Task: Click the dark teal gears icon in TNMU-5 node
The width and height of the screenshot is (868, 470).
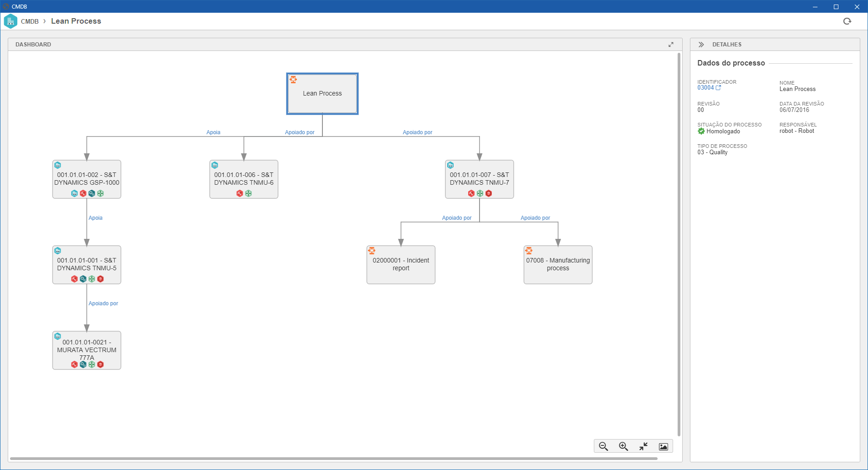Action: click(83, 279)
